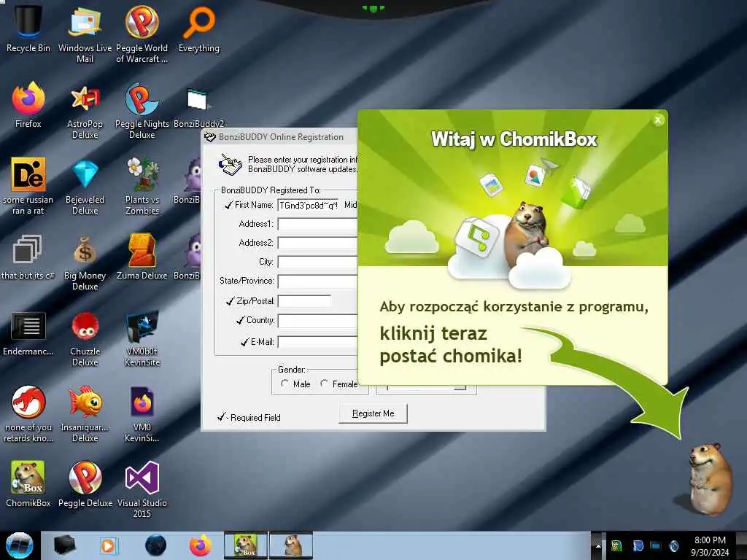Image resolution: width=747 pixels, height=560 pixels.
Task: Open 'none of you retards kno...' icon
Action: 28,413
